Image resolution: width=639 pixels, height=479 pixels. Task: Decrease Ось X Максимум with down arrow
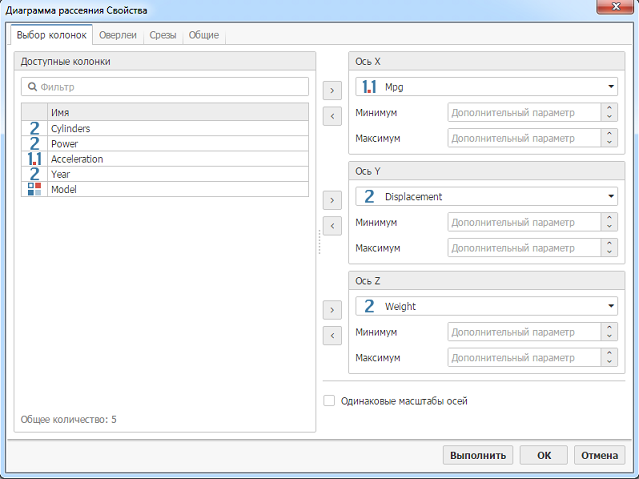pyautogui.click(x=609, y=142)
